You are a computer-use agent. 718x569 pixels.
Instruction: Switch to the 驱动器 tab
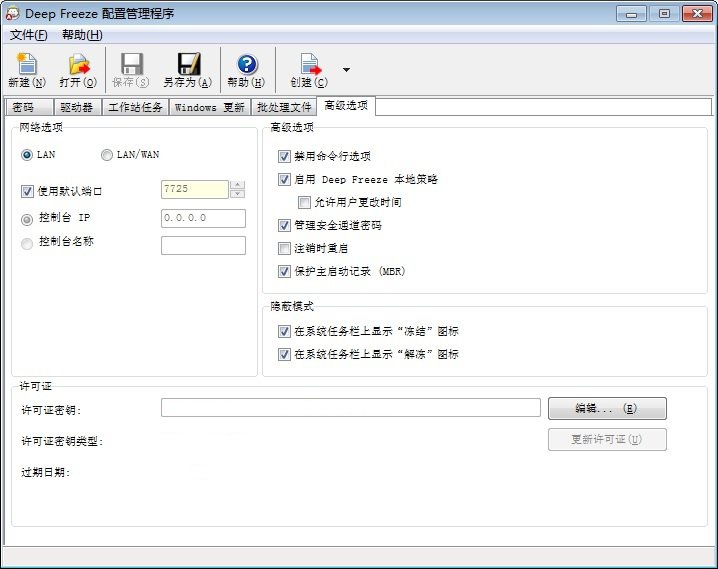(x=77, y=107)
